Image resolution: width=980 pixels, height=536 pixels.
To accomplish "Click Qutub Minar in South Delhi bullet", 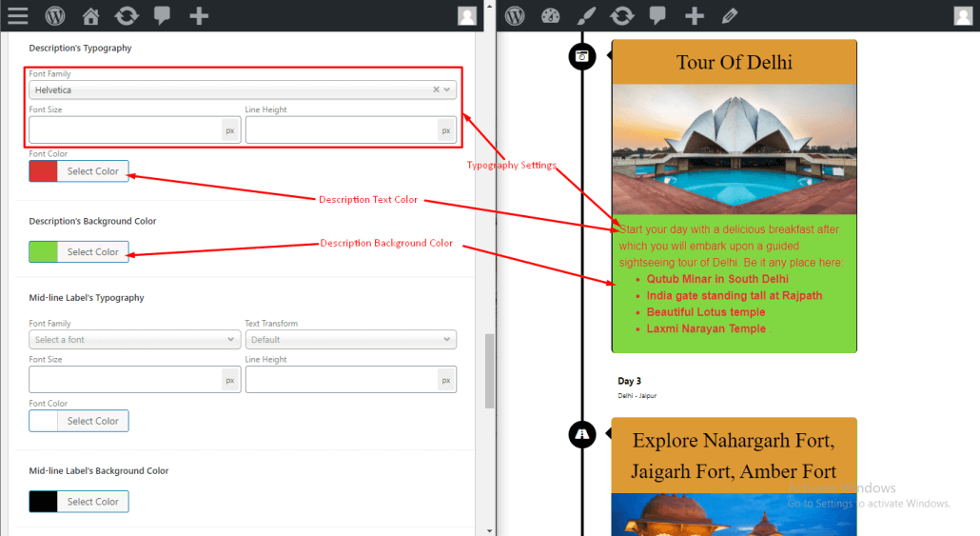I will (717, 279).
